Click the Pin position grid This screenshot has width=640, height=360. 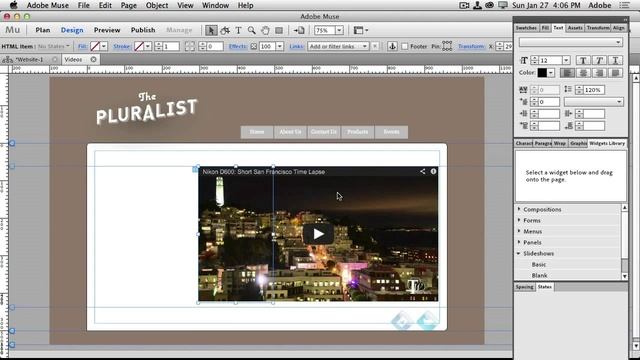(447, 46)
